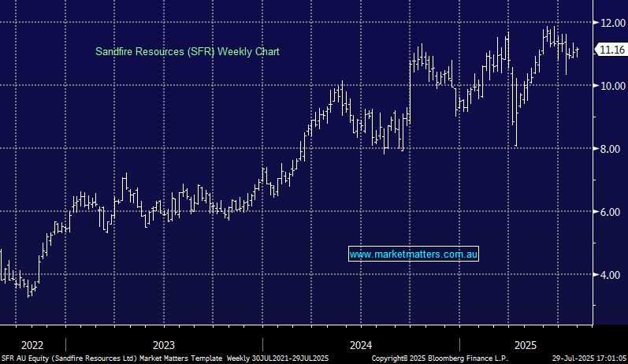Select the 2024 year label on time axis
This screenshot has height=364, width=628.
click(361, 345)
